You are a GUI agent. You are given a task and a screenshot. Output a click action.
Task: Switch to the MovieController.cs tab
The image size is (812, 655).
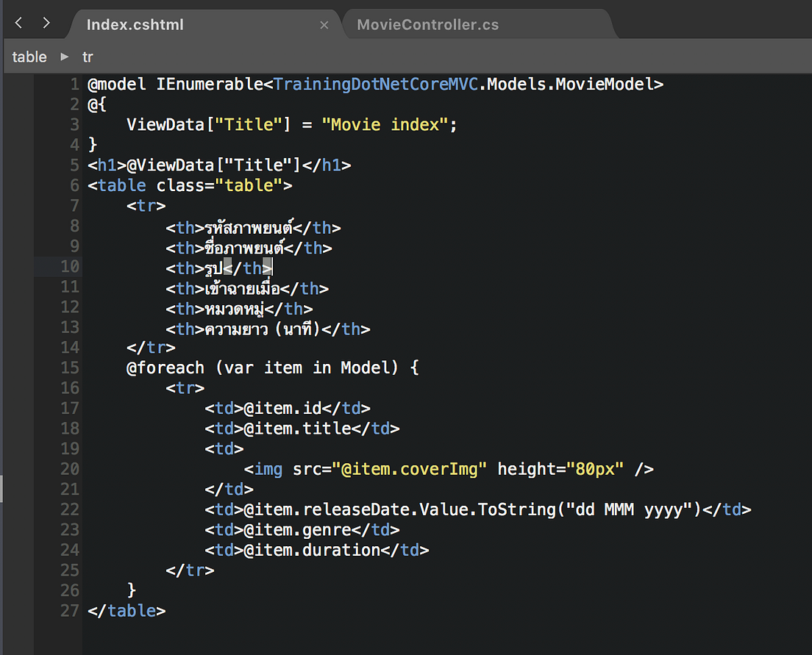pos(427,24)
